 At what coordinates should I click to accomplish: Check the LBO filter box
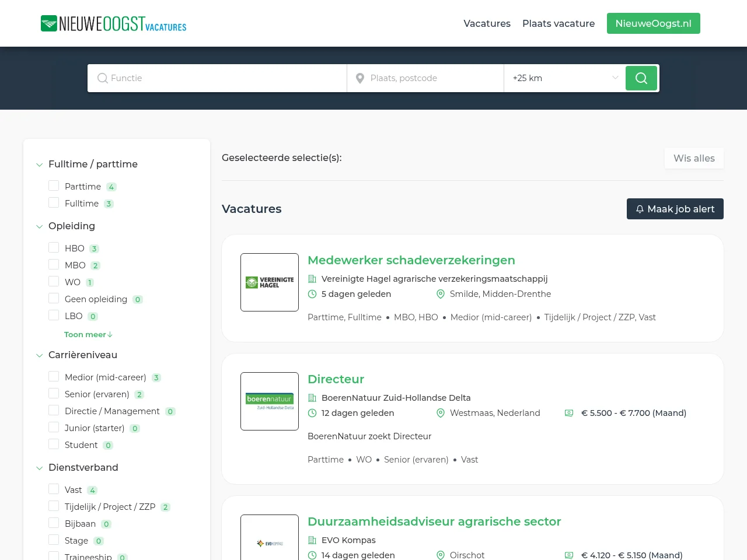[x=54, y=315]
